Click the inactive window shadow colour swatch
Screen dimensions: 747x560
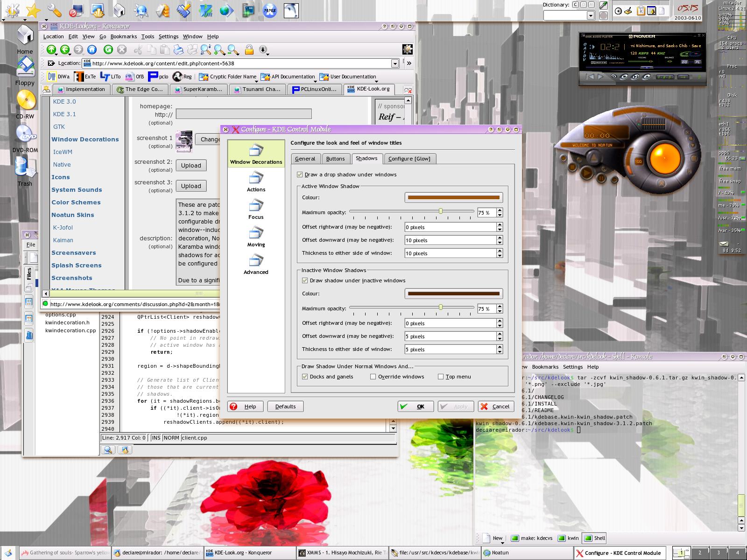453,294
